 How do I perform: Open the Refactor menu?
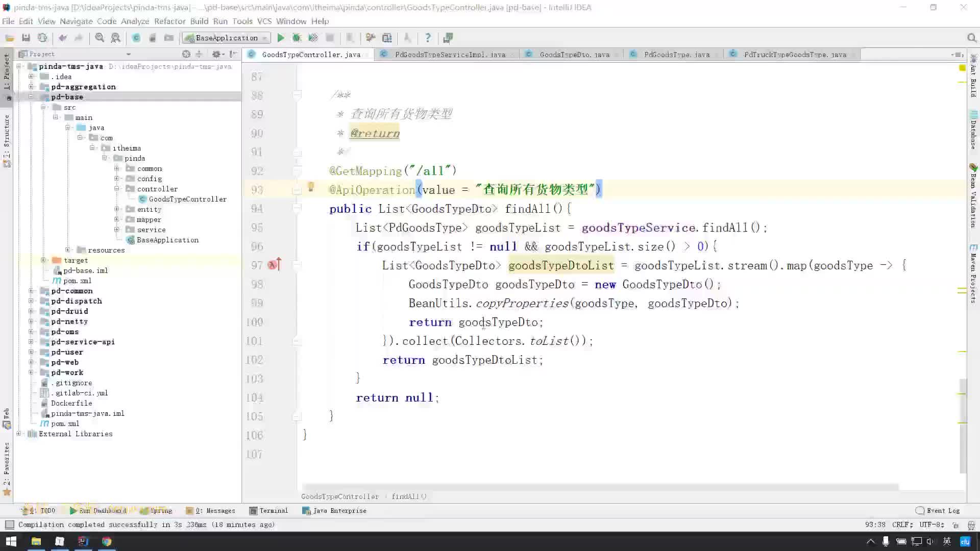169,21
